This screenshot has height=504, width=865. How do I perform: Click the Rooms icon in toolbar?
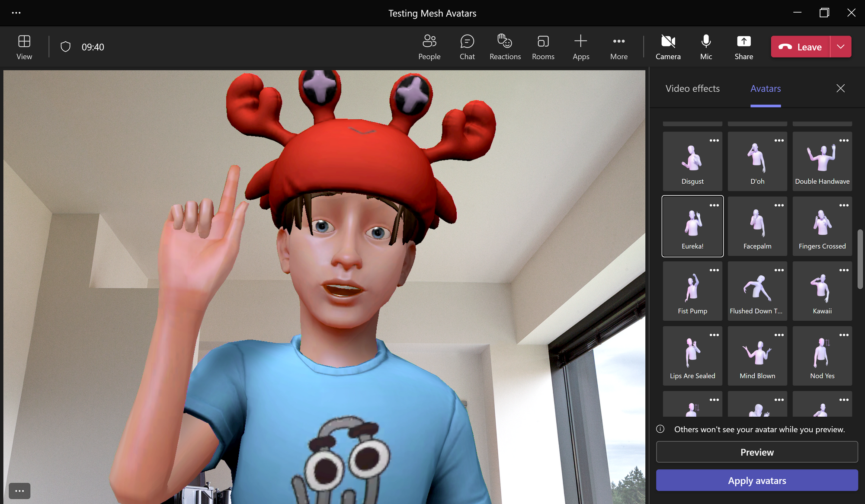coord(543,46)
